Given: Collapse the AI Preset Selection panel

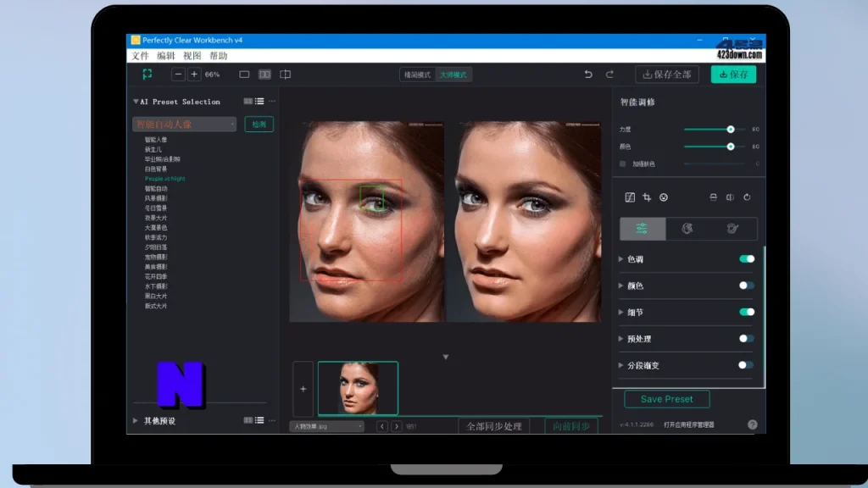Looking at the screenshot, I should pos(136,102).
